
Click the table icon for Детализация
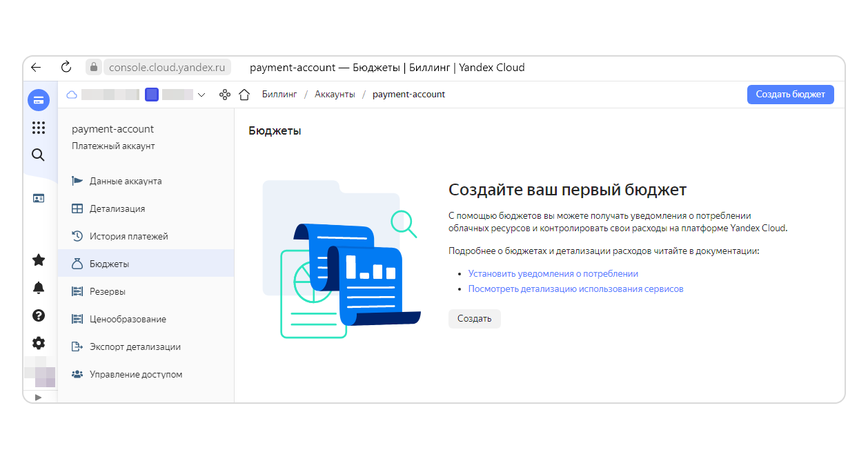[x=77, y=208]
